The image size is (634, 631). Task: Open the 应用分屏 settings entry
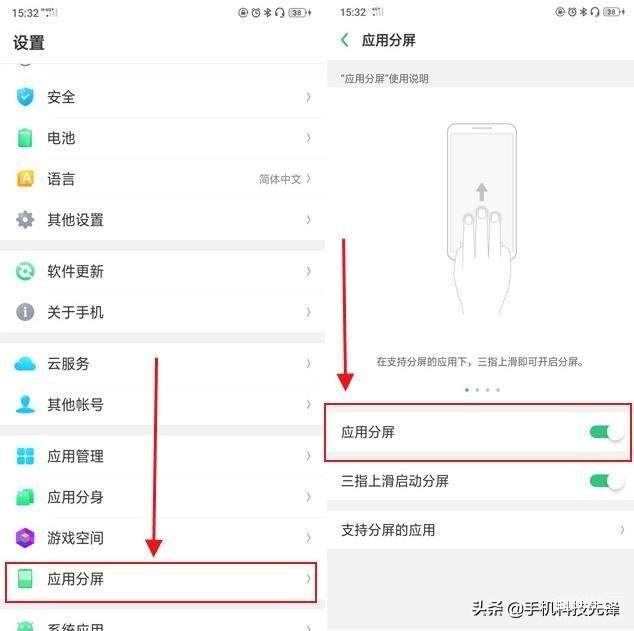(162, 579)
